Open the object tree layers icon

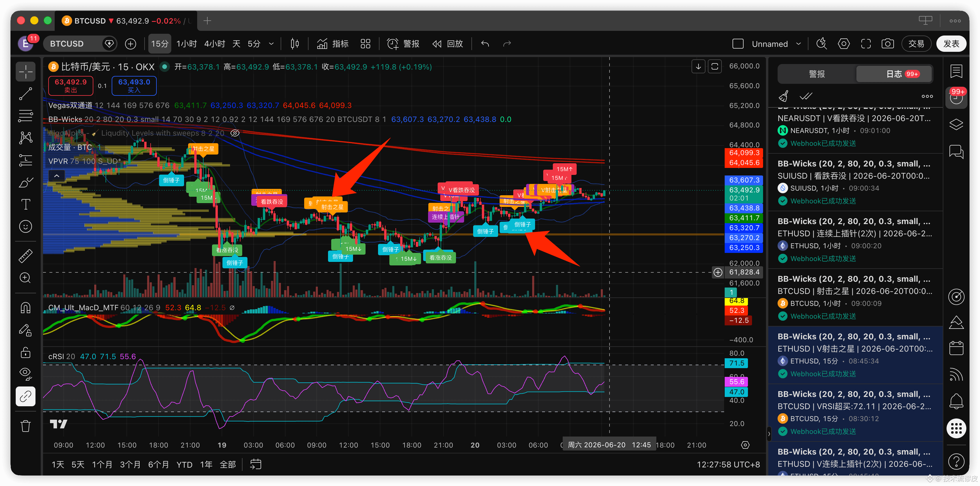(x=956, y=125)
